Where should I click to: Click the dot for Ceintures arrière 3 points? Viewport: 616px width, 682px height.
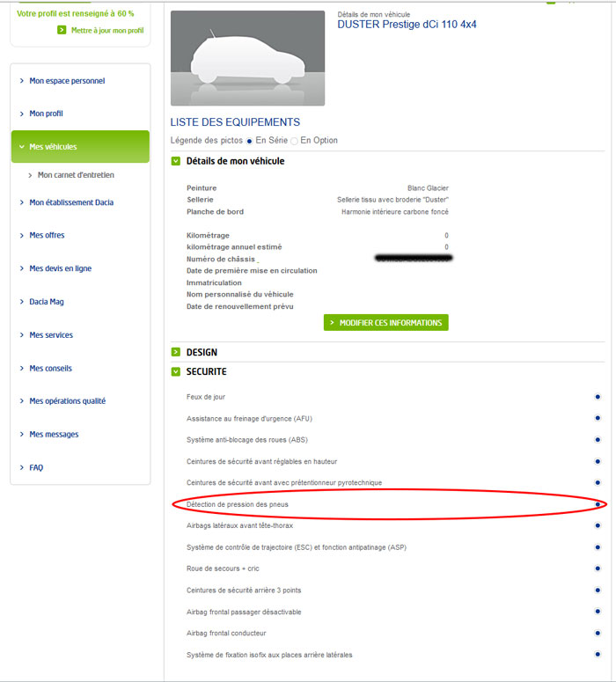pos(598,590)
